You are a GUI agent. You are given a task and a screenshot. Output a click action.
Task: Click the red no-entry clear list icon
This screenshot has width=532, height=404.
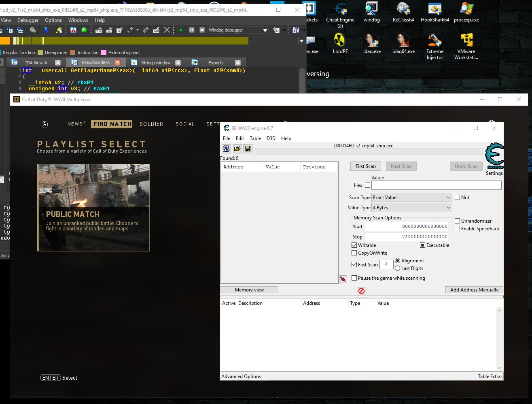point(362,291)
